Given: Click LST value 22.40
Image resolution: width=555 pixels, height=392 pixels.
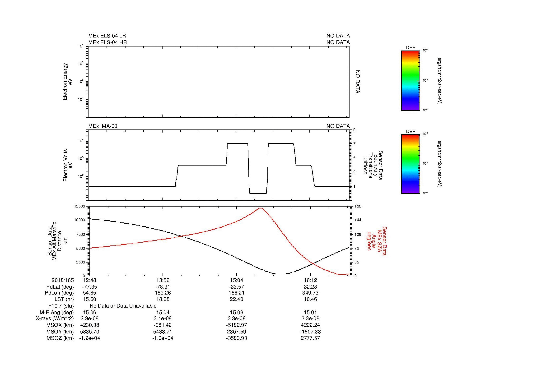Looking at the screenshot, I should coord(237,299).
